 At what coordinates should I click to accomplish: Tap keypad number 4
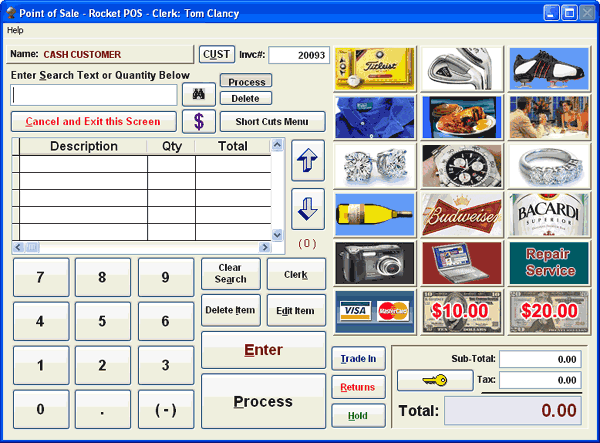point(41,321)
